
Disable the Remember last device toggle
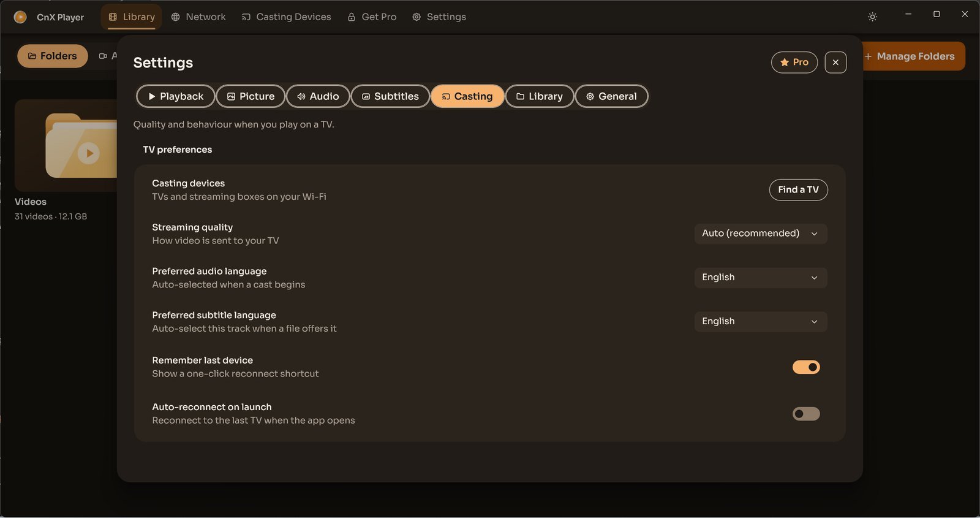806,367
